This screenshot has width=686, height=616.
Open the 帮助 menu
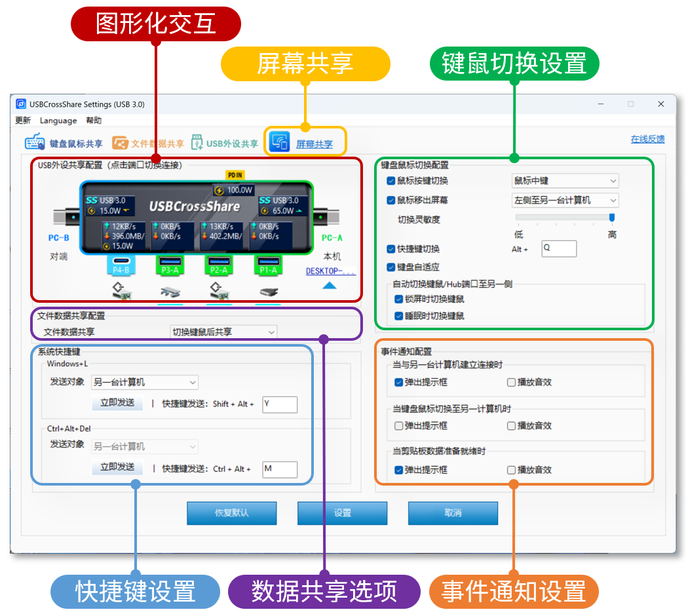[x=94, y=121]
